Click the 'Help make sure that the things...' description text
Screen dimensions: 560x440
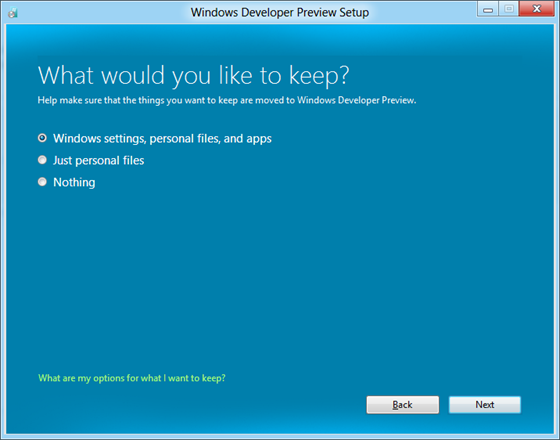click(x=227, y=100)
